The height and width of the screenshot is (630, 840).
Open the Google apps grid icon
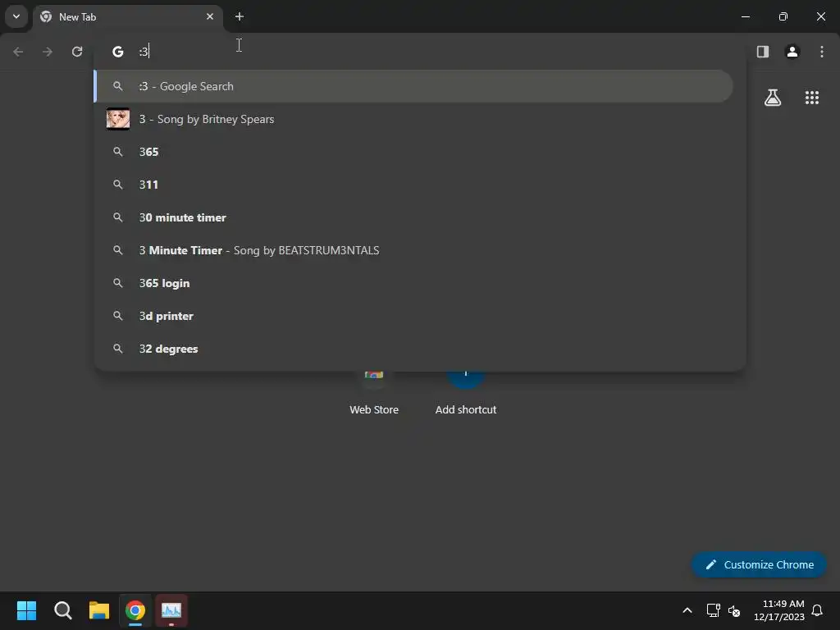click(812, 98)
